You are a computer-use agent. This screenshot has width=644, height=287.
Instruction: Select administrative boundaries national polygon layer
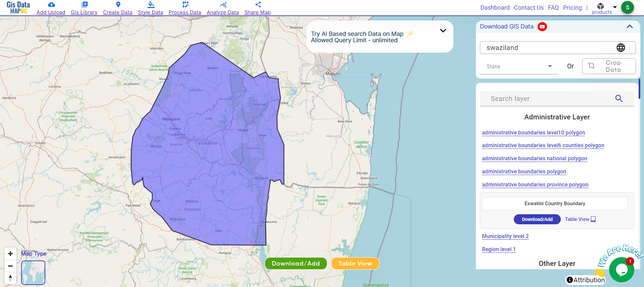(535, 159)
